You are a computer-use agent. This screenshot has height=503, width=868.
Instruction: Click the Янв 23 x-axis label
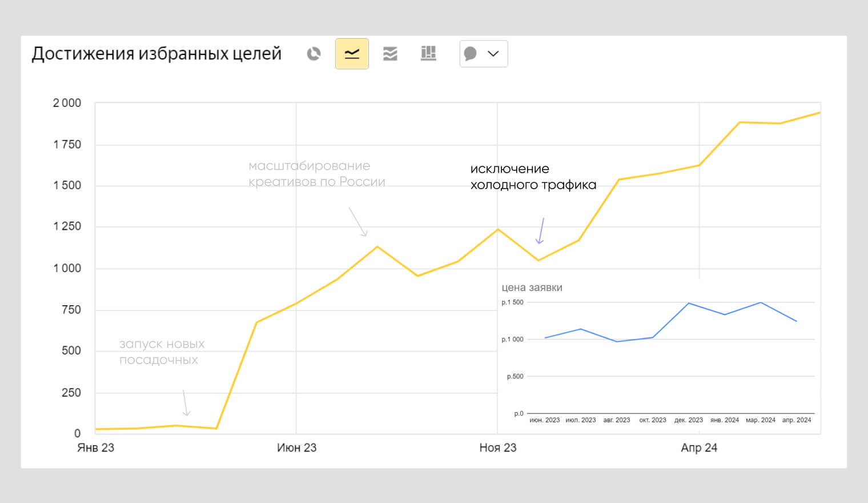click(95, 448)
